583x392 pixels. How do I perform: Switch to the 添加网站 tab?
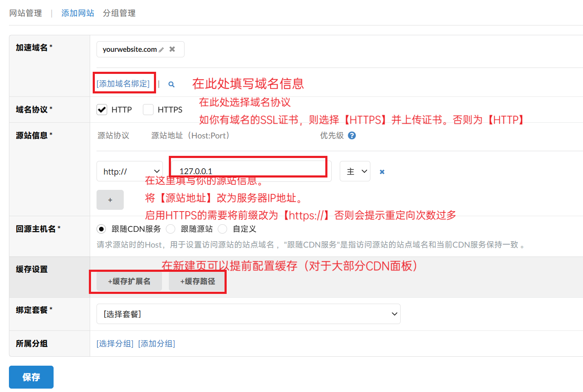[78, 13]
